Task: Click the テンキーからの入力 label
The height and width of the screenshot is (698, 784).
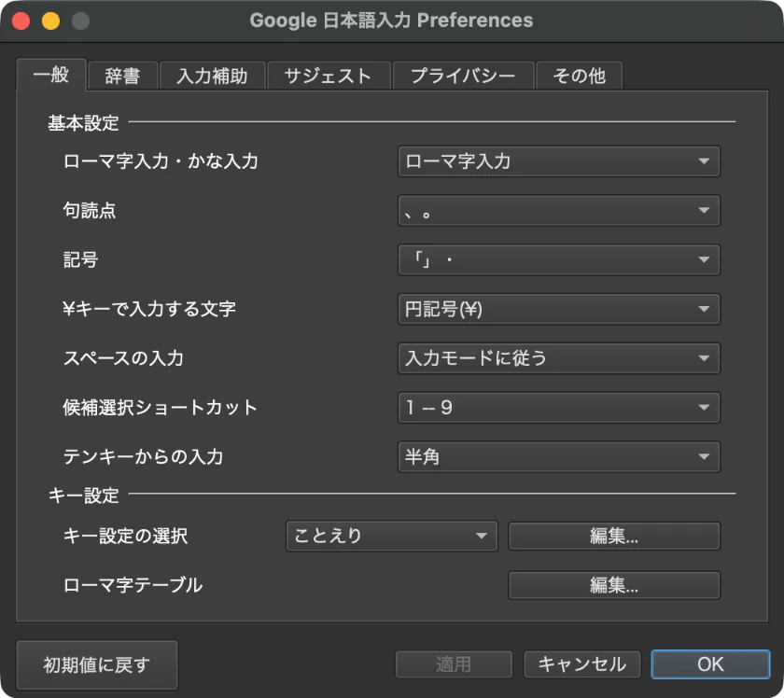Action: 143,456
